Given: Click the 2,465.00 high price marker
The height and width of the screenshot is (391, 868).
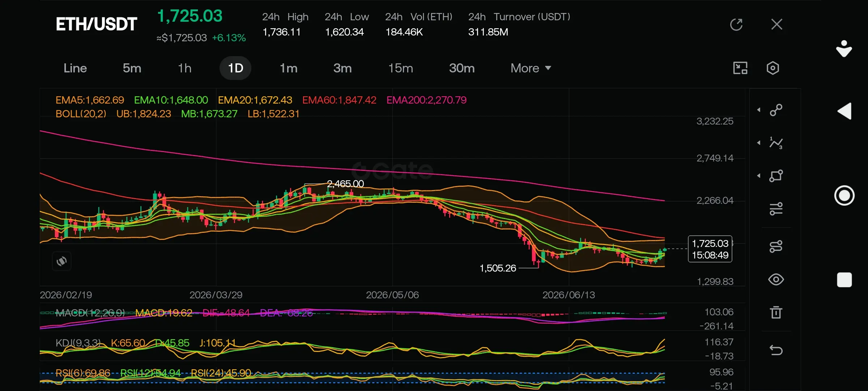Looking at the screenshot, I should pyautogui.click(x=345, y=184).
